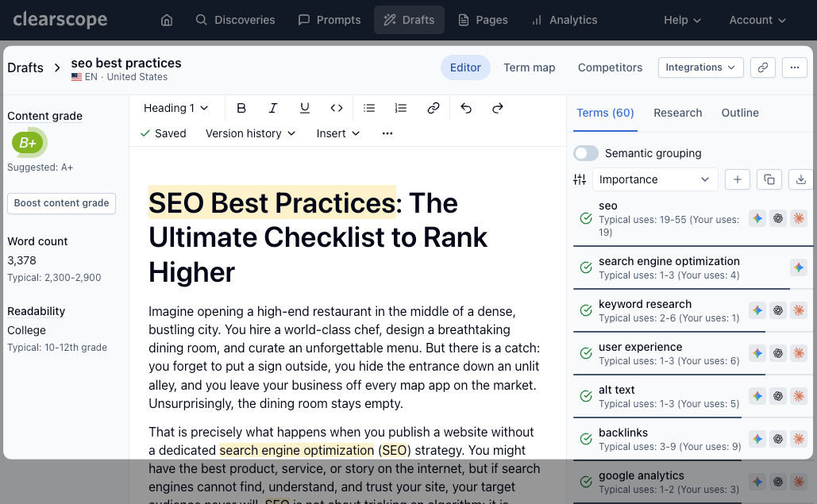Click the Boost content grade button
Viewport: 817px width, 504px height.
point(61,203)
